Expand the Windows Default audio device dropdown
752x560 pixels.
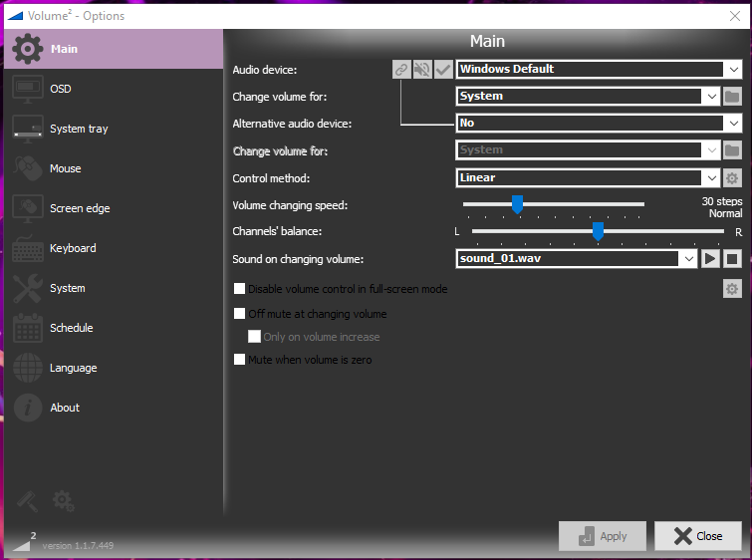(733, 70)
